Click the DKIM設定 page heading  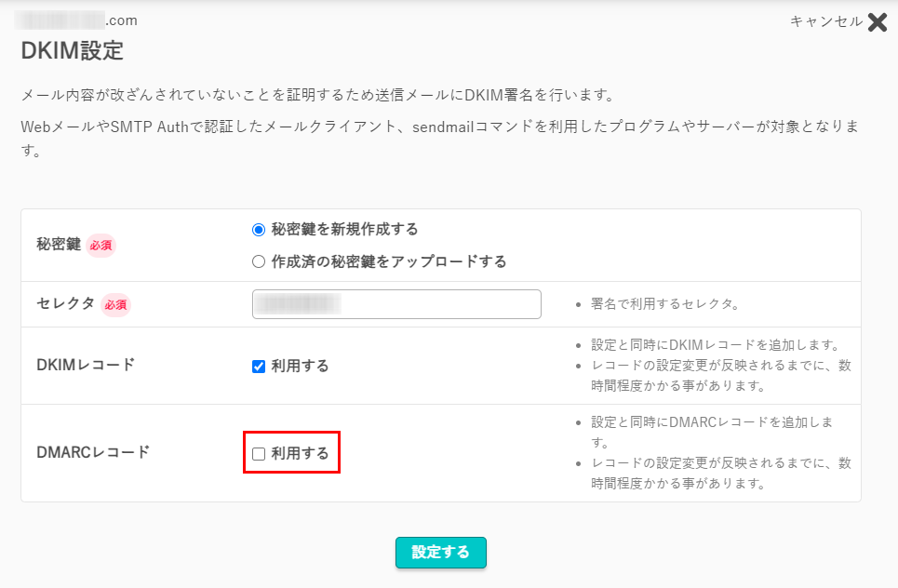tap(73, 51)
